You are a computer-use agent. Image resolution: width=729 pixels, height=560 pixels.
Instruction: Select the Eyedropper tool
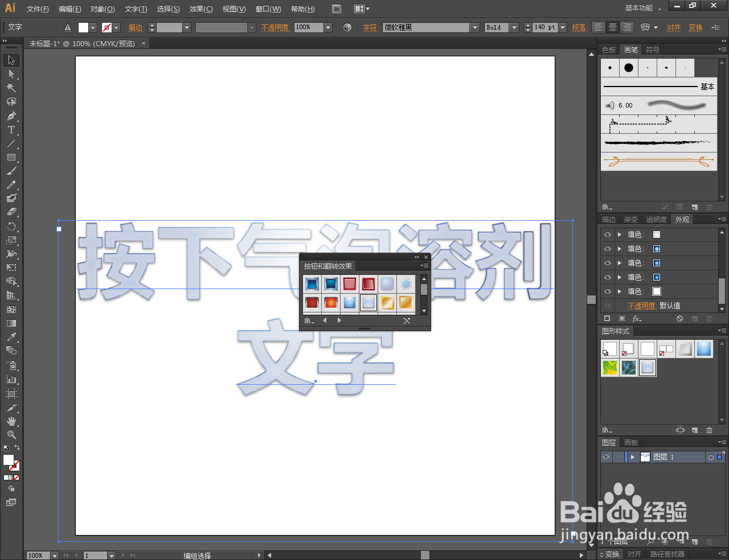pyautogui.click(x=11, y=337)
